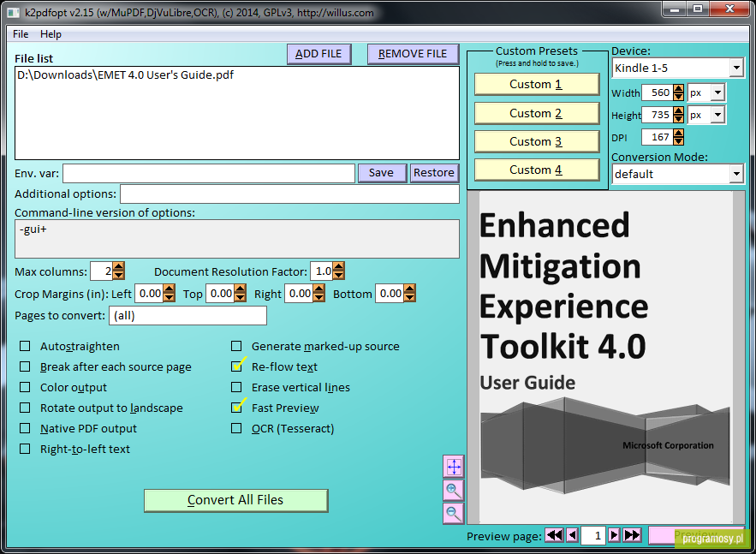Click the Pages to convert field
This screenshot has height=554, width=756.
(188, 316)
